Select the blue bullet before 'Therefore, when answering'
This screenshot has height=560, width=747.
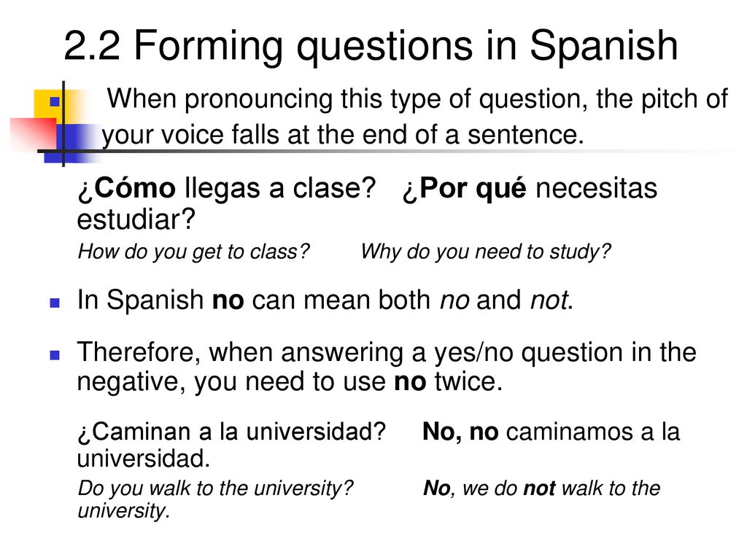pyautogui.click(x=55, y=355)
